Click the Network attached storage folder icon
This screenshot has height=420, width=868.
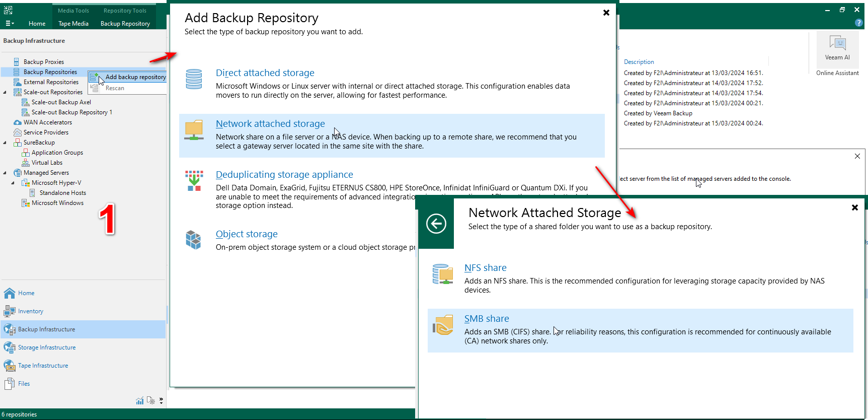point(194,130)
